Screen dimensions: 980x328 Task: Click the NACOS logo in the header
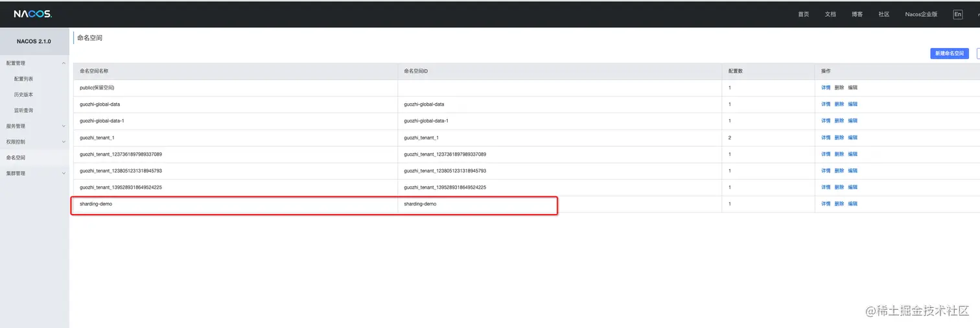coord(32,14)
